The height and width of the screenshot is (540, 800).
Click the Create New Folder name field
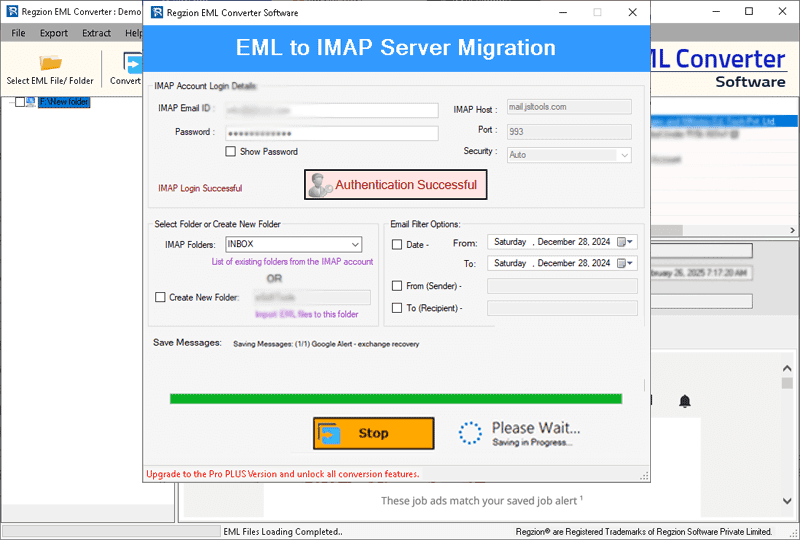coord(312,297)
